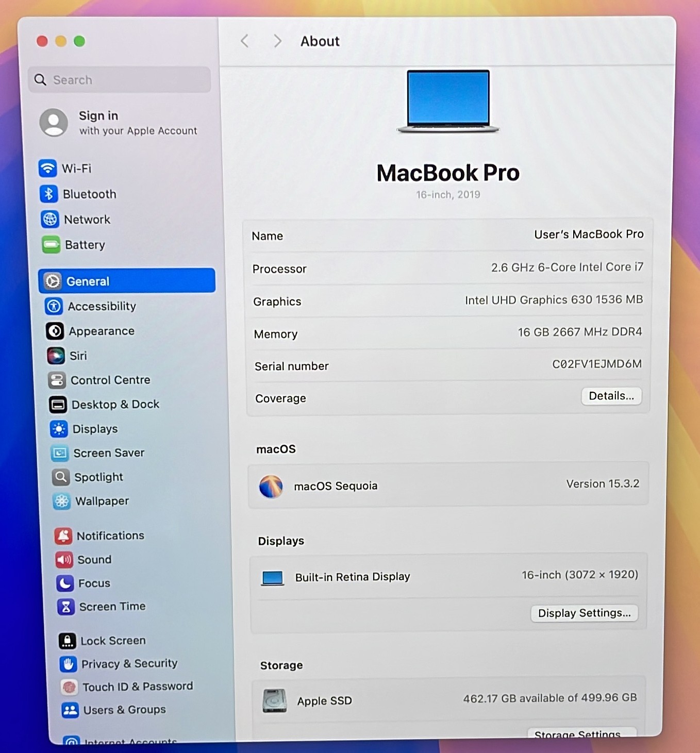This screenshot has height=753, width=700.
Task: Open Sound label in sidebar
Action: (x=94, y=560)
